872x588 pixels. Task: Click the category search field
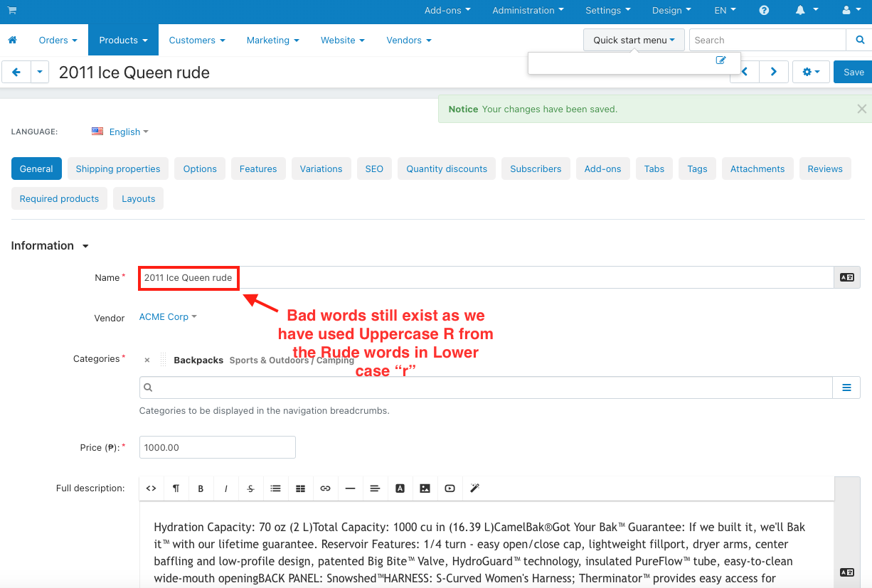pyautogui.click(x=486, y=387)
